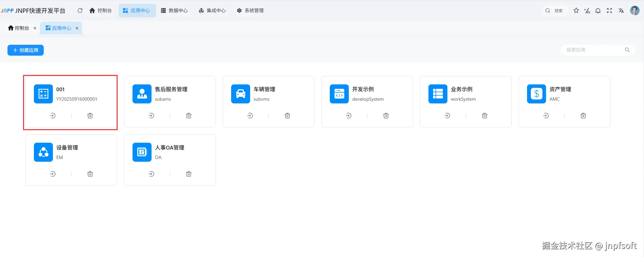644x258 pixels.
Task: Open the 控制台 menu item
Action: tap(100, 11)
